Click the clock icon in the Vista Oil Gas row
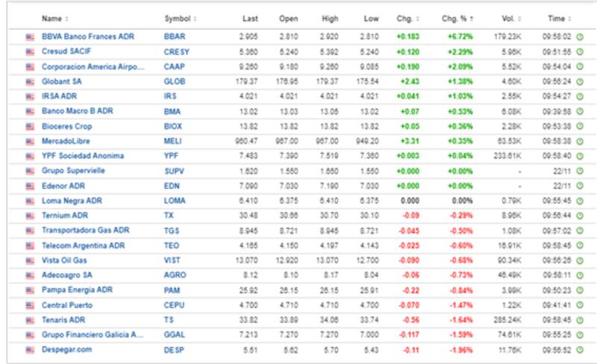 [580, 260]
